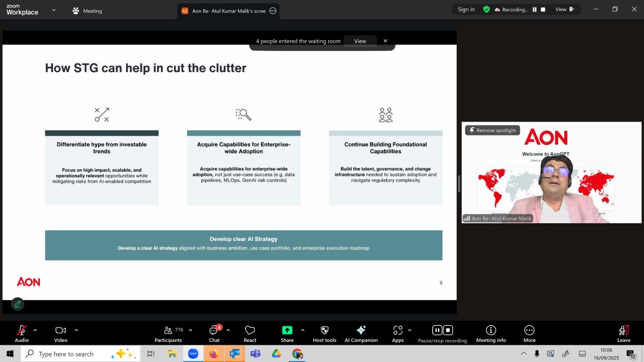The height and width of the screenshot is (362, 644).
Task: Click the Windows taskbar search box
Action: [66, 354]
